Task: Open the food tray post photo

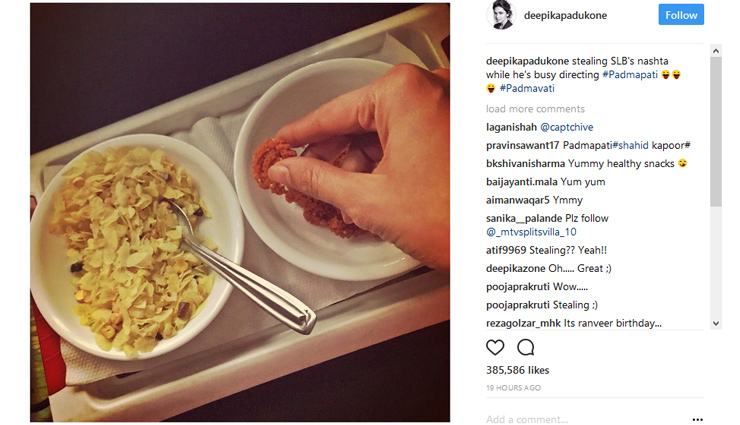Action: click(240, 212)
